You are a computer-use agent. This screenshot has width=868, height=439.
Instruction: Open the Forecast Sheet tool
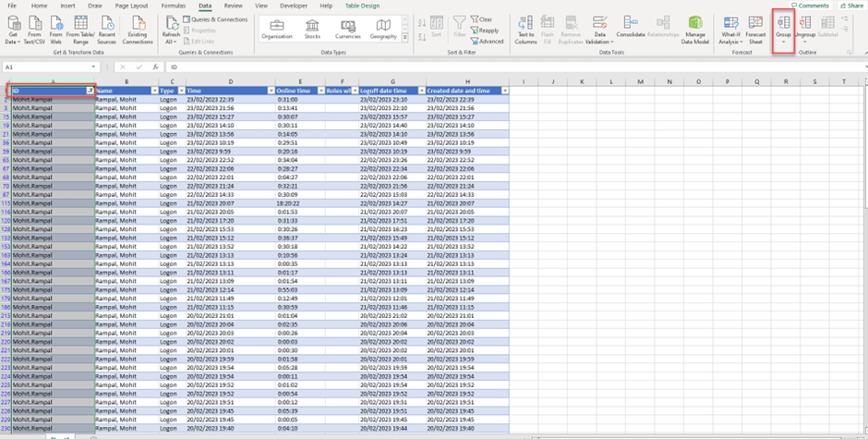click(x=754, y=30)
